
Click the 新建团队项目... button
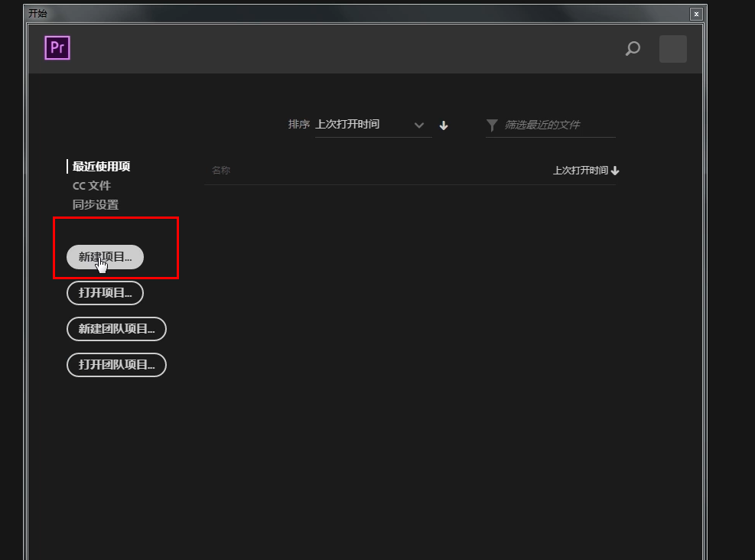coord(116,329)
